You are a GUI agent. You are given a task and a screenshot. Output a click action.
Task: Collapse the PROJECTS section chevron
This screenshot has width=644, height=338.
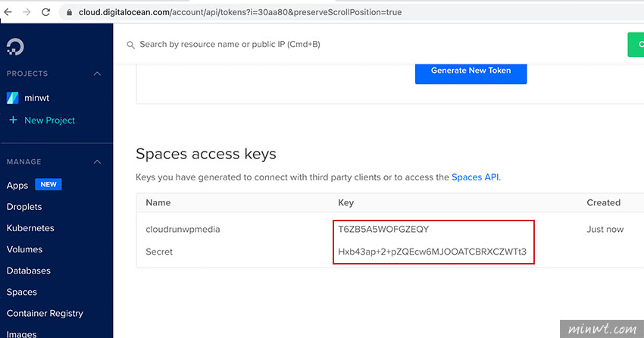97,74
